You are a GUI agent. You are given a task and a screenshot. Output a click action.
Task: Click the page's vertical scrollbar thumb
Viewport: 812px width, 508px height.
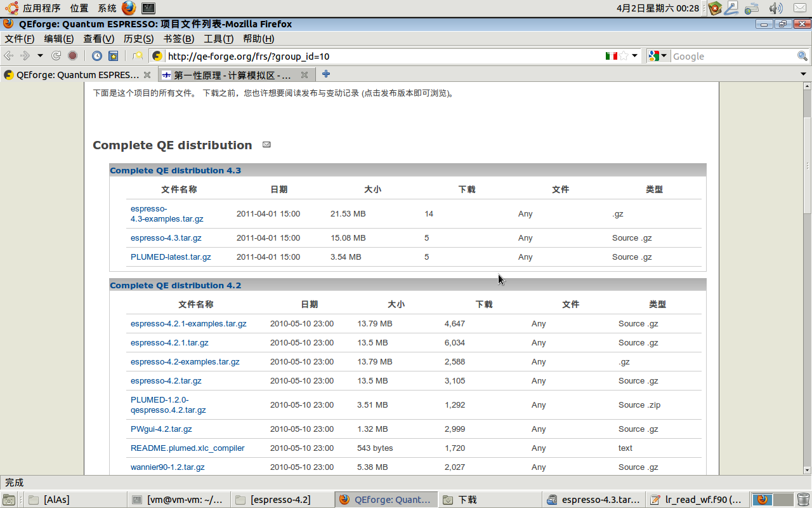click(807, 165)
